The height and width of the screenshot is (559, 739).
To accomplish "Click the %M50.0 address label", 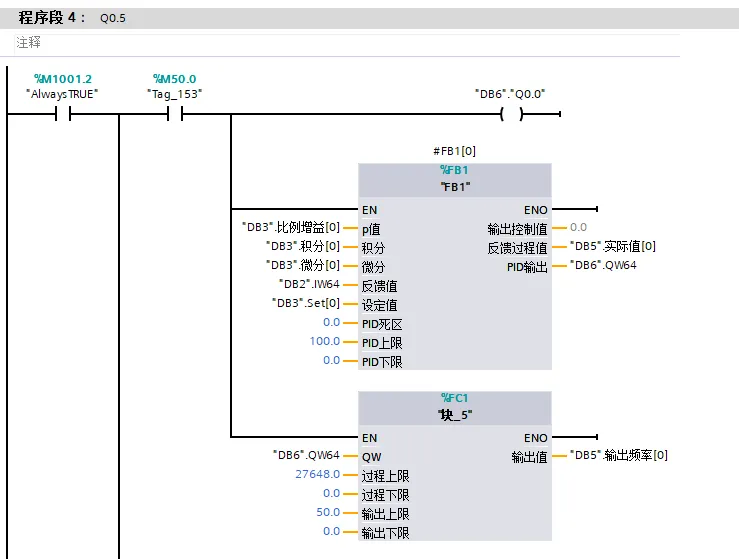I will coord(174,79).
